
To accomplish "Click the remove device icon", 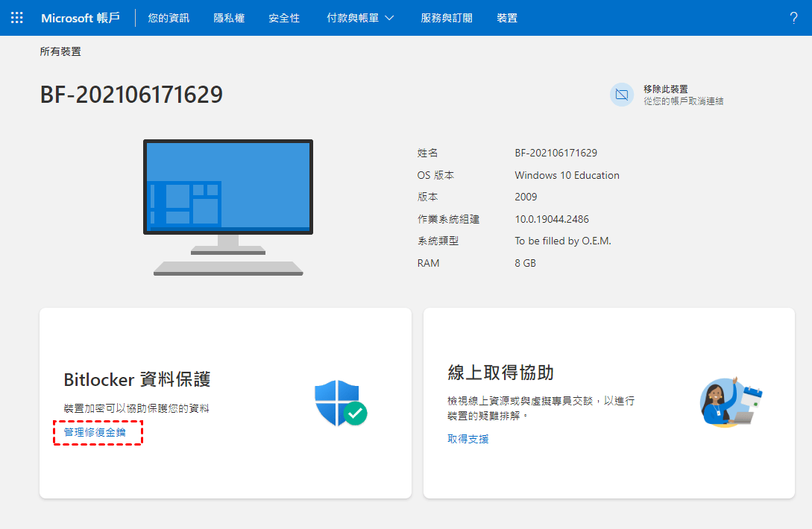I will [x=621, y=95].
